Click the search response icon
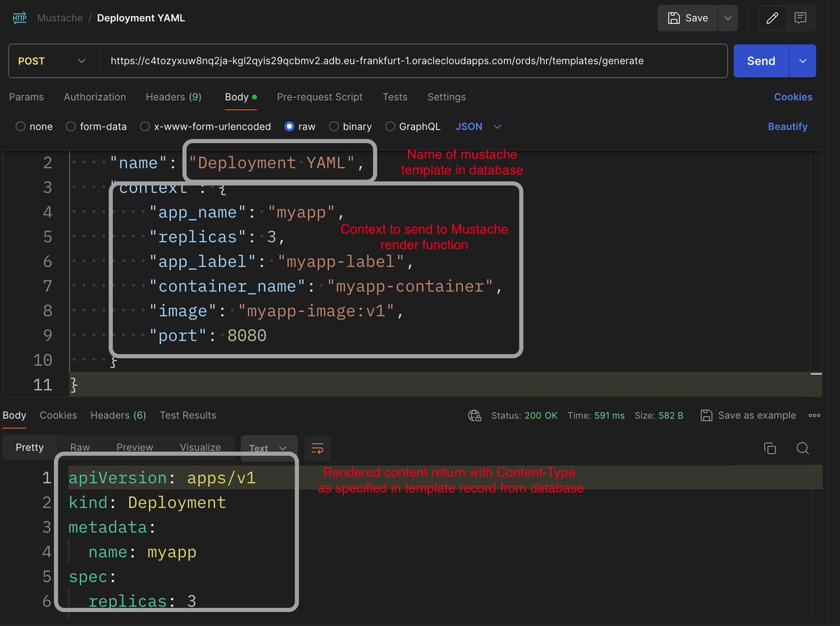Image resolution: width=840 pixels, height=626 pixels. [803, 448]
